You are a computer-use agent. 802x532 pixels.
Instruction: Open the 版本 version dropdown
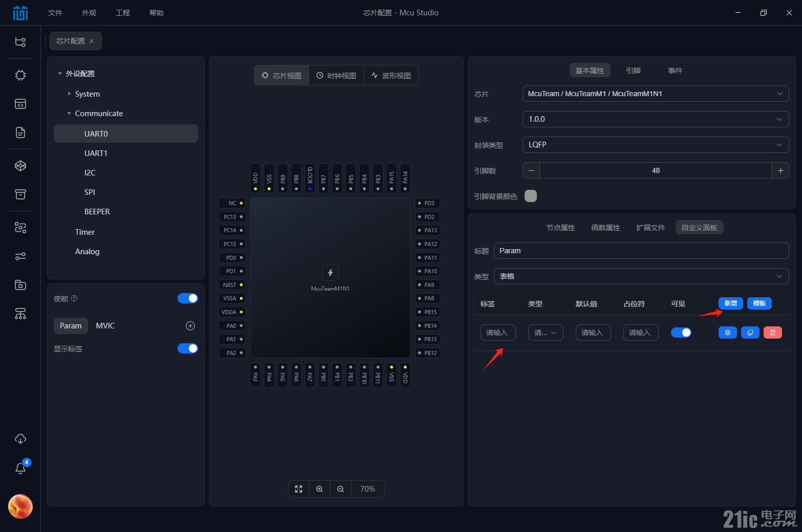(656, 119)
